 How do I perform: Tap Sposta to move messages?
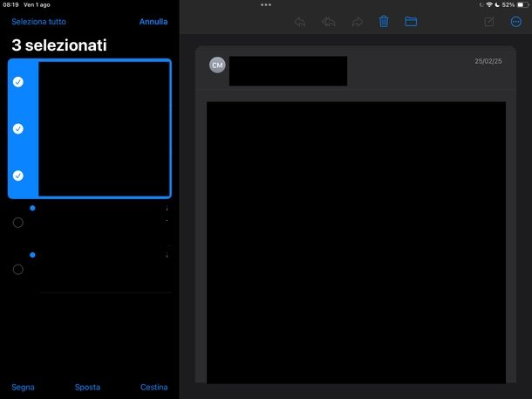tap(87, 387)
